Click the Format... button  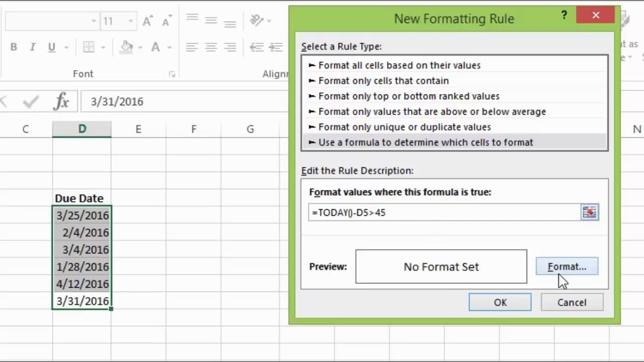pyautogui.click(x=567, y=266)
